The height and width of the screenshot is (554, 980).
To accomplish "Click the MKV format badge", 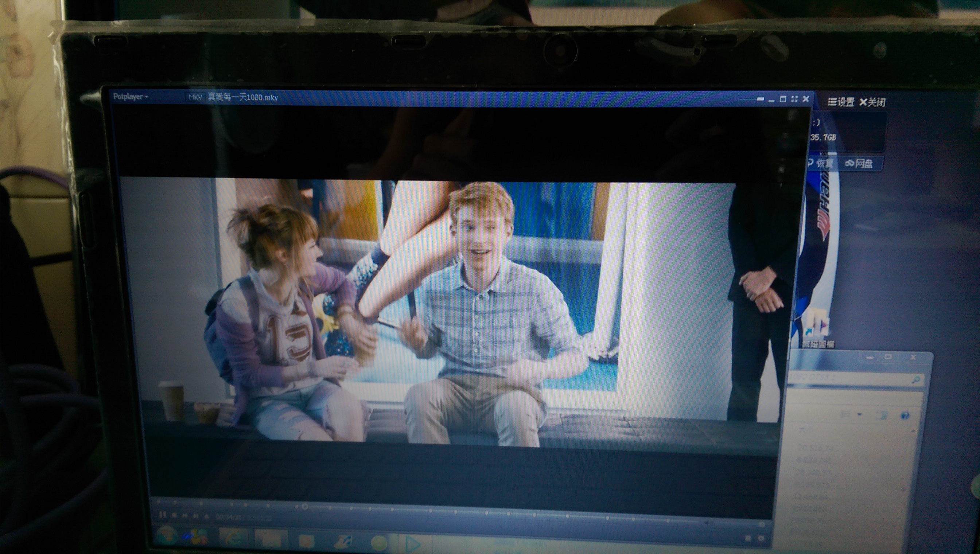I will [x=195, y=97].
